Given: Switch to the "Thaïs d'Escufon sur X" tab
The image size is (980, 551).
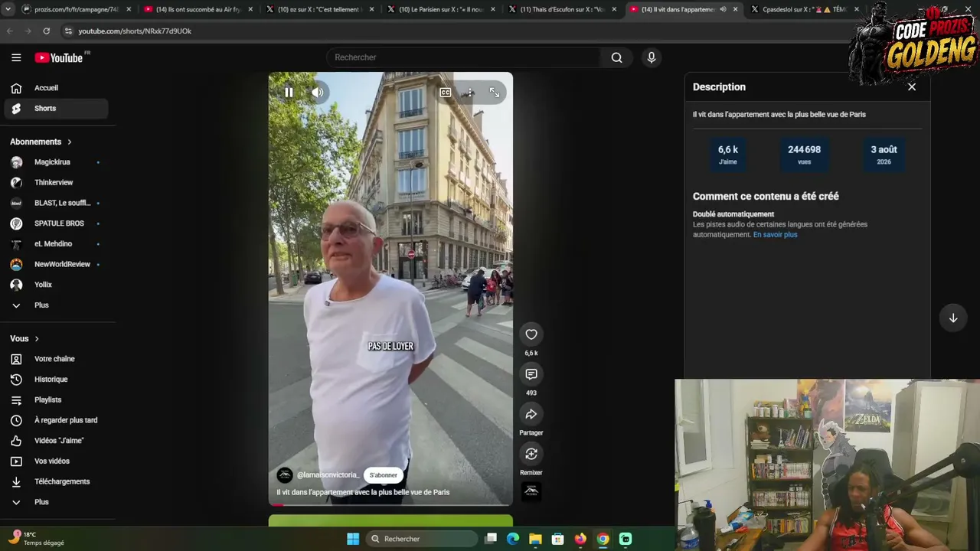Looking at the screenshot, I should (x=563, y=9).
